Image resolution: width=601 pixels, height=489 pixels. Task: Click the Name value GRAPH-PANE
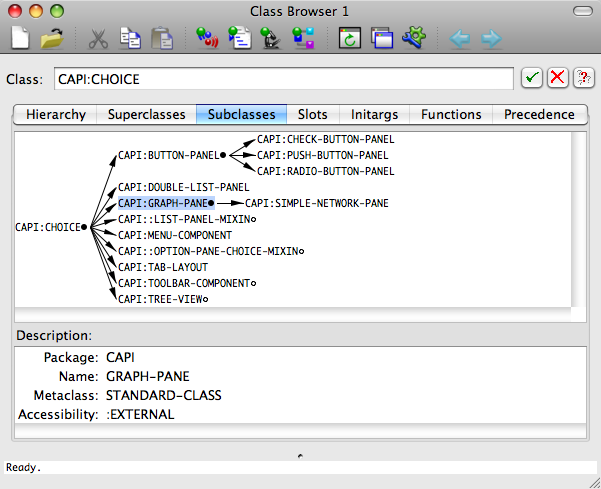[148, 376]
